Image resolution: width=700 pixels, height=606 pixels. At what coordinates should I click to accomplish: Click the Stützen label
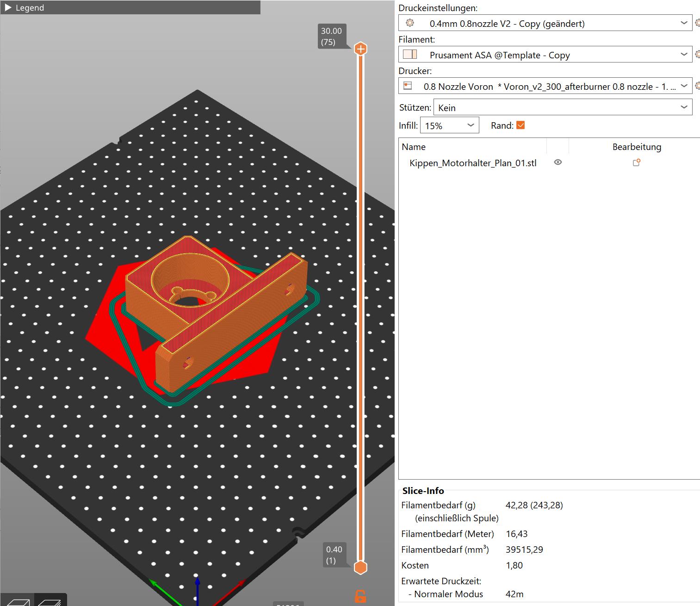[x=415, y=107]
